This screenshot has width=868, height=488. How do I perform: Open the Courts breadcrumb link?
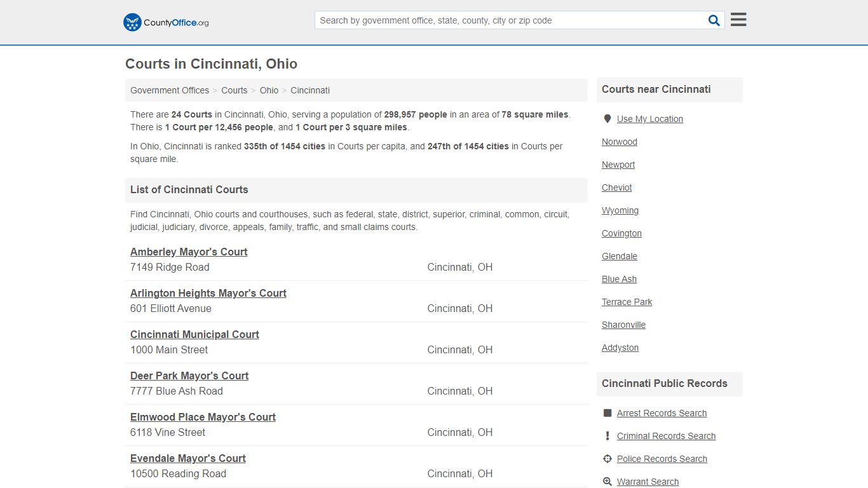pyautogui.click(x=234, y=90)
